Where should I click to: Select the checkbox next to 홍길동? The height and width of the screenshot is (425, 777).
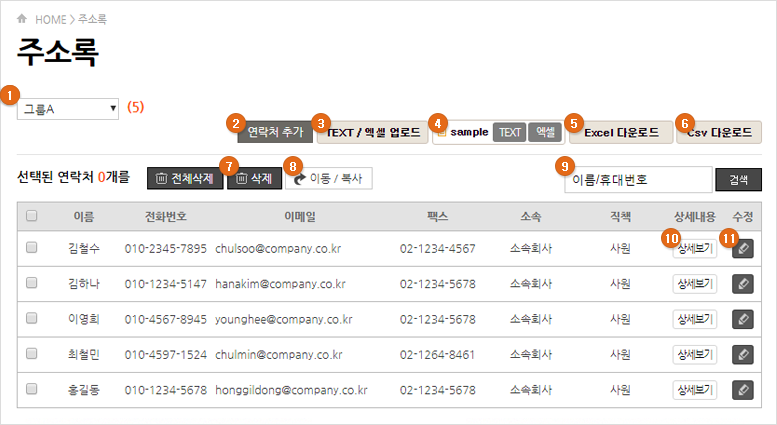32,389
